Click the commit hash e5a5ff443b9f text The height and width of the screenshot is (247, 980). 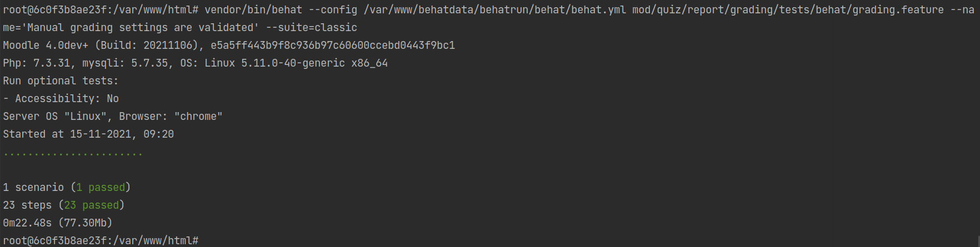point(333,45)
